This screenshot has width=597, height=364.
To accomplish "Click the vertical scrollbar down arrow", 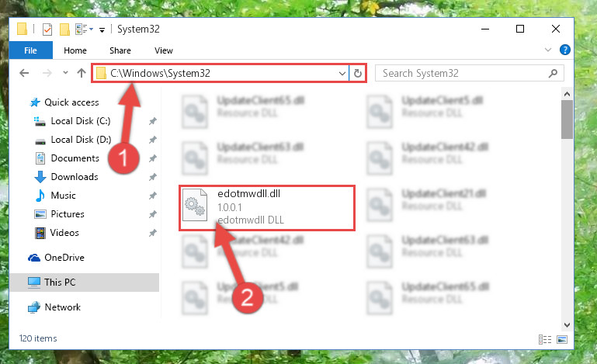I will (567, 324).
